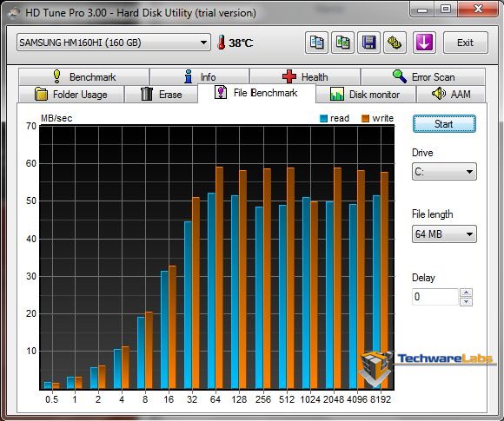Select the AAM tab
Image resolution: width=504 pixels, height=421 pixels.
click(x=451, y=95)
